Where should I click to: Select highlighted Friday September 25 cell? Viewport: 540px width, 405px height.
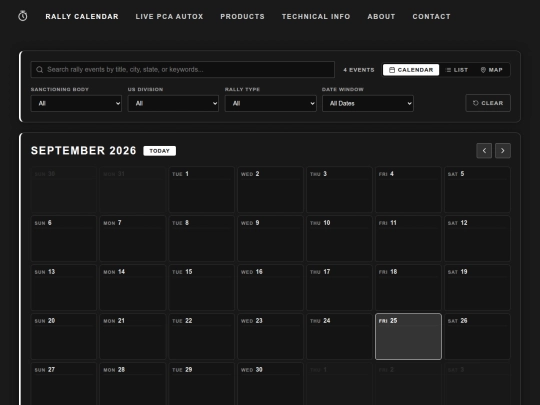[408, 336]
